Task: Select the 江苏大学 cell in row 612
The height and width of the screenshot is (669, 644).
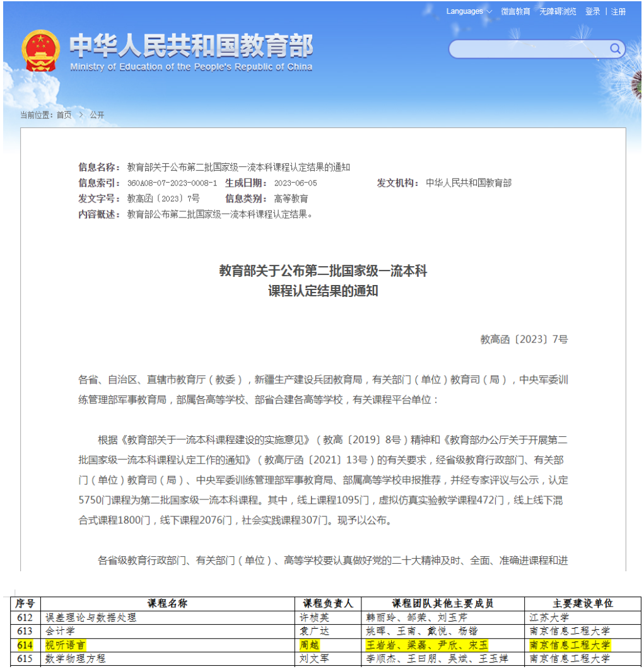Action: coord(549,618)
